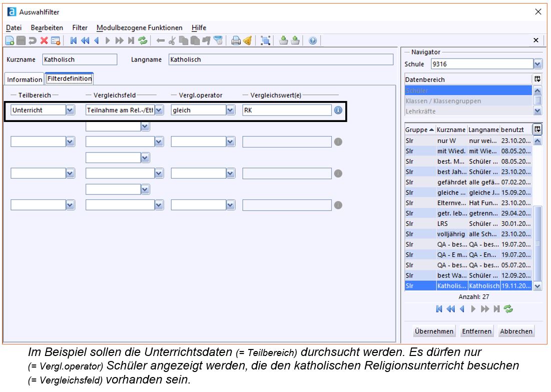Refresh the Navigator list with green arrows
The height and width of the screenshot is (392, 551).
coord(508,309)
